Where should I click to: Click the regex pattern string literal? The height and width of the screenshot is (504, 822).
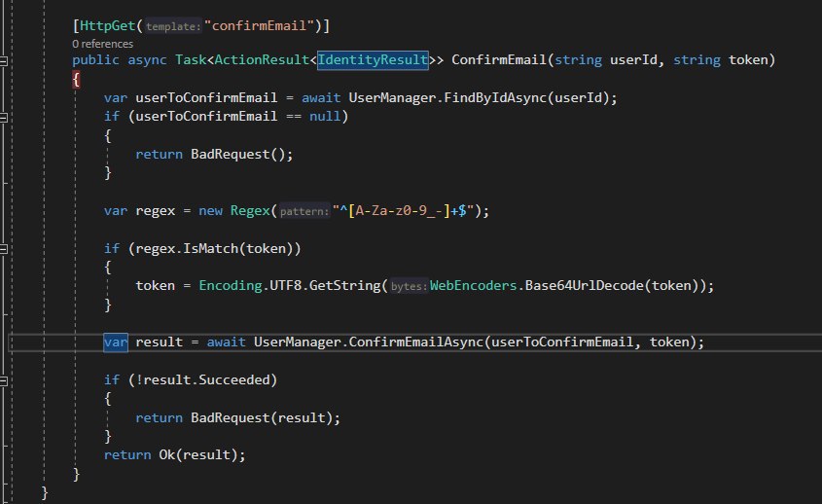pyautogui.click(x=403, y=211)
